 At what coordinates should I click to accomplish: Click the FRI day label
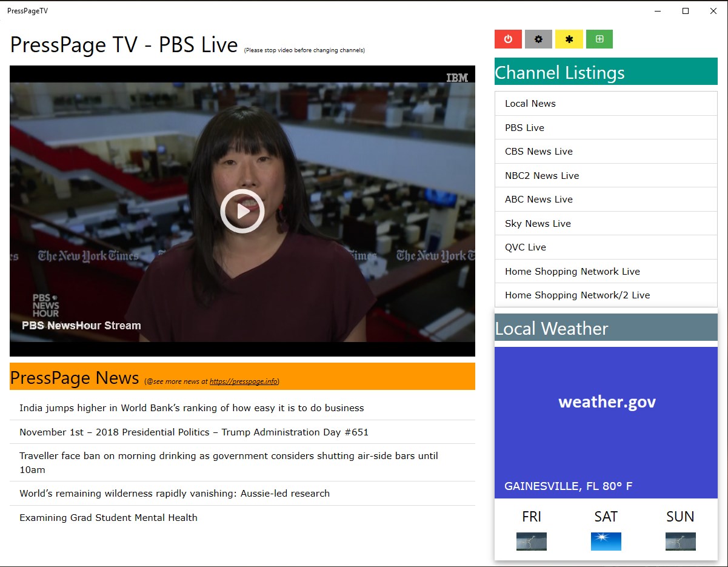(x=532, y=517)
